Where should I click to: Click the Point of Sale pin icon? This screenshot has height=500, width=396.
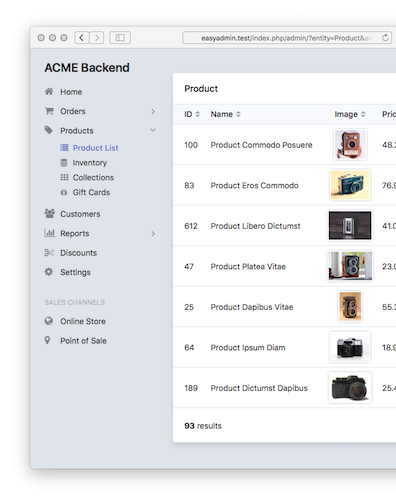pos(48,340)
